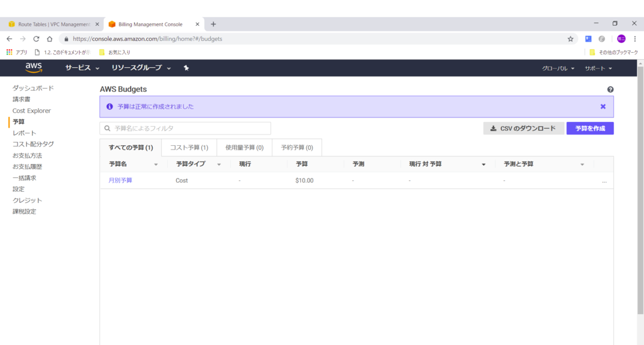Open お支払方法 in the sidebar
This screenshot has width=644, height=345.
[27, 155]
